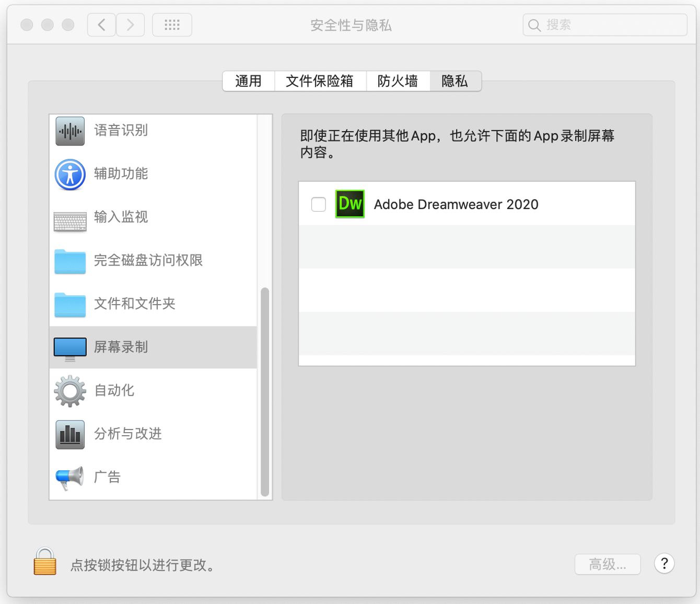
Task: Switch to the 通用 tab
Action: 249,81
